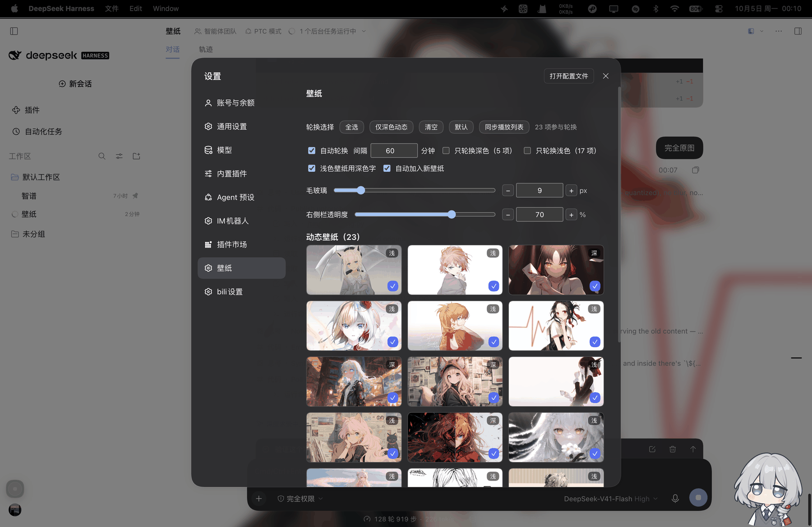Viewport: 812px width, 527px height.
Task: Open macOS Control Center in menu bar
Action: (x=719, y=9)
